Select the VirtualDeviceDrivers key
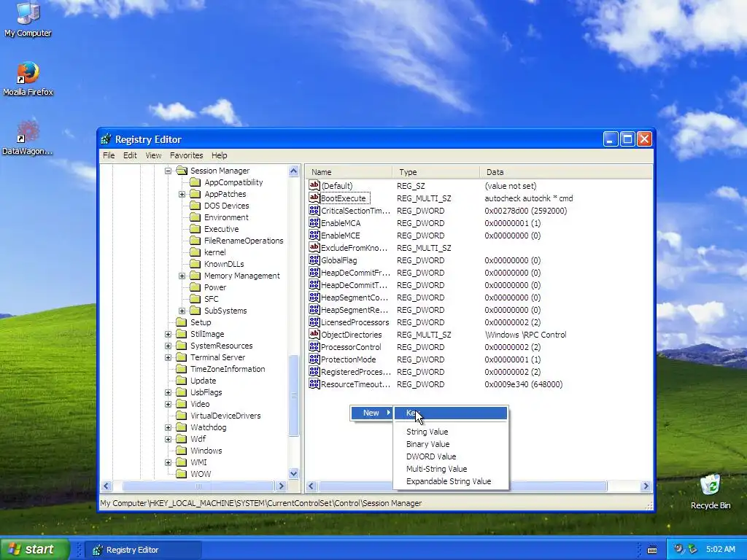The image size is (747, 560). (x=225, y=416)
